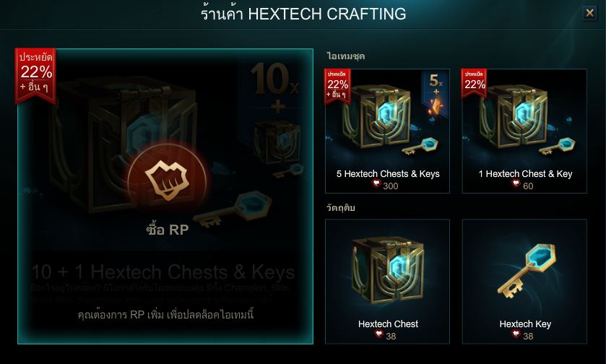Click the 22% ribbon on 5 Chests bundle
Image resolution: width=606 pixels, height=364 pixels.
tap(338, 86)
